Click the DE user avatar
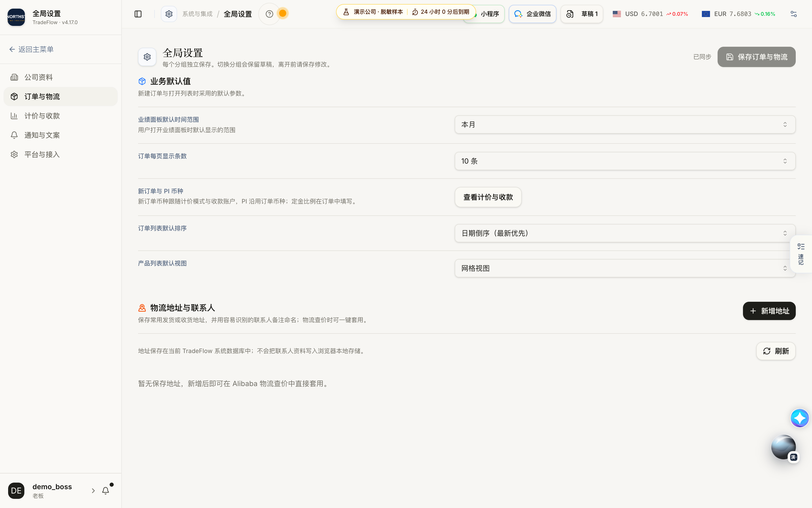The width and height of the screenshot is (812, 508). [16, 490]
